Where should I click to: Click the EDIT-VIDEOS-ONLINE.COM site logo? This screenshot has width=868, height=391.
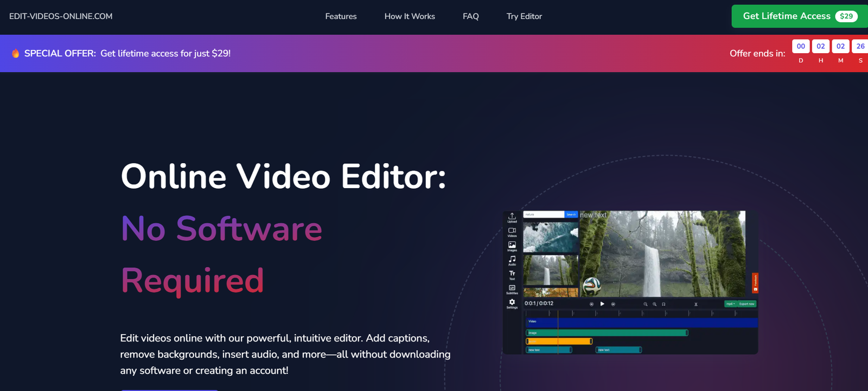[61, 16]
